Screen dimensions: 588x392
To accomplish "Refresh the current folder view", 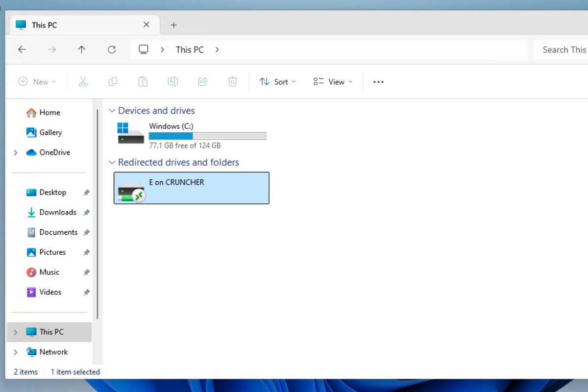I will (112, 49).
